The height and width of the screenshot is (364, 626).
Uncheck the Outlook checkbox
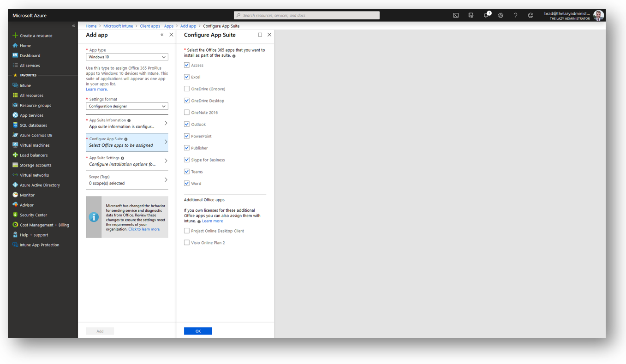(187, 124)
